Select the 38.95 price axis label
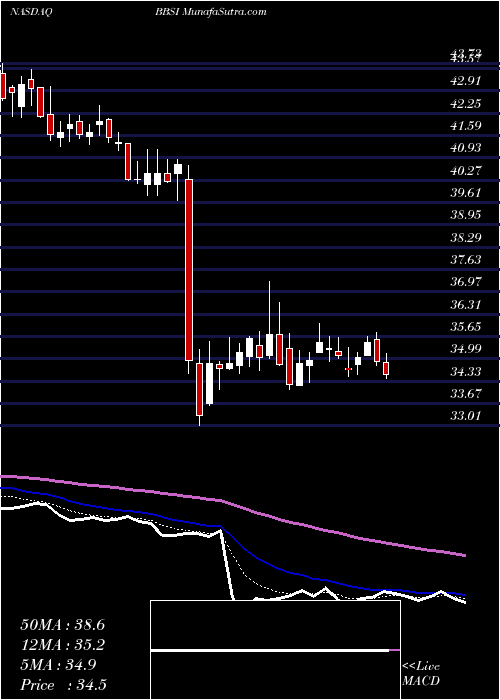The width and height of the screenshot is (500, 700). click(x=465, y=215)
